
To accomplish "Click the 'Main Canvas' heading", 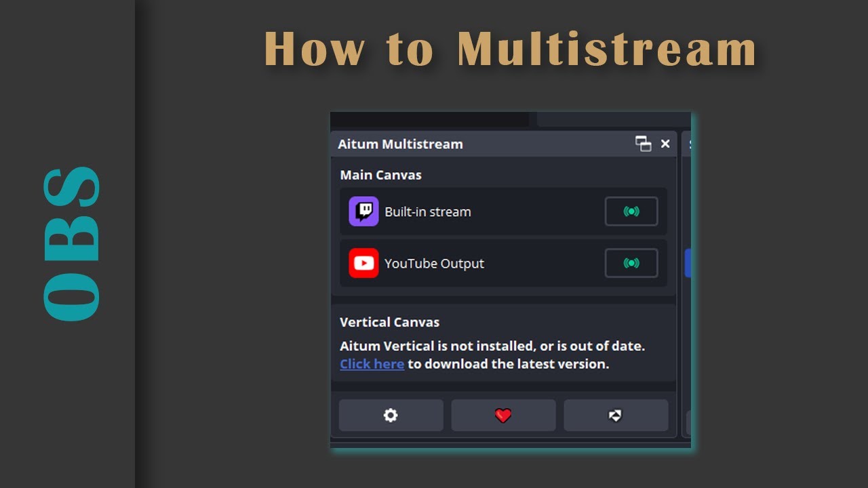I will point(380,175).
